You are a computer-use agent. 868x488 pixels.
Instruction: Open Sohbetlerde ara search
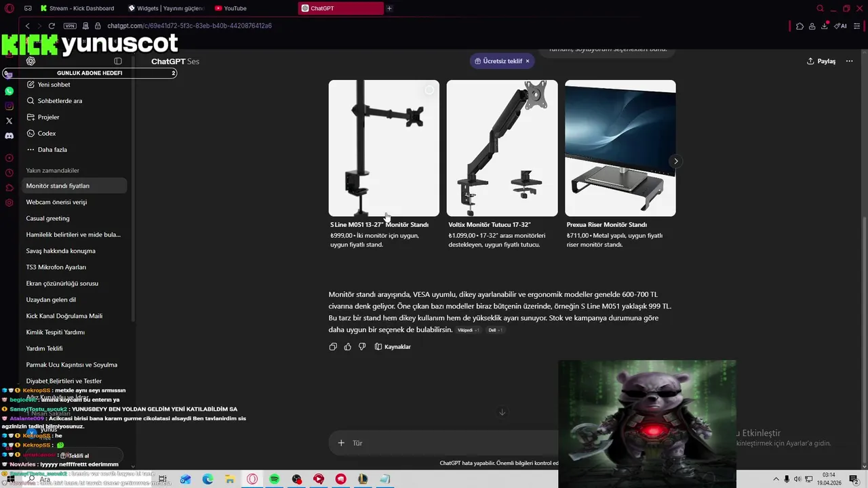(75, 101)
